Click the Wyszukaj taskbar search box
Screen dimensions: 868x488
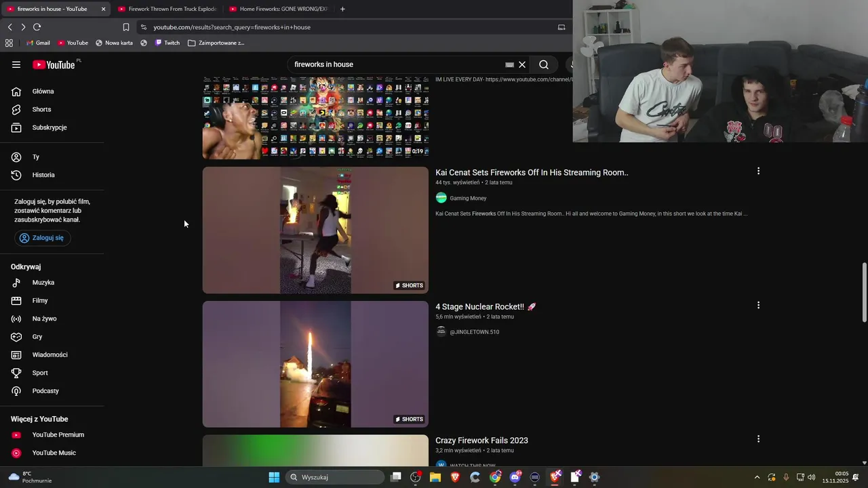tap(335, 477)
